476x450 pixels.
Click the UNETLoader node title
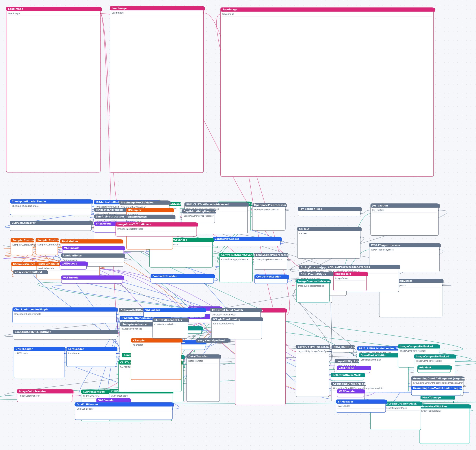40,349
